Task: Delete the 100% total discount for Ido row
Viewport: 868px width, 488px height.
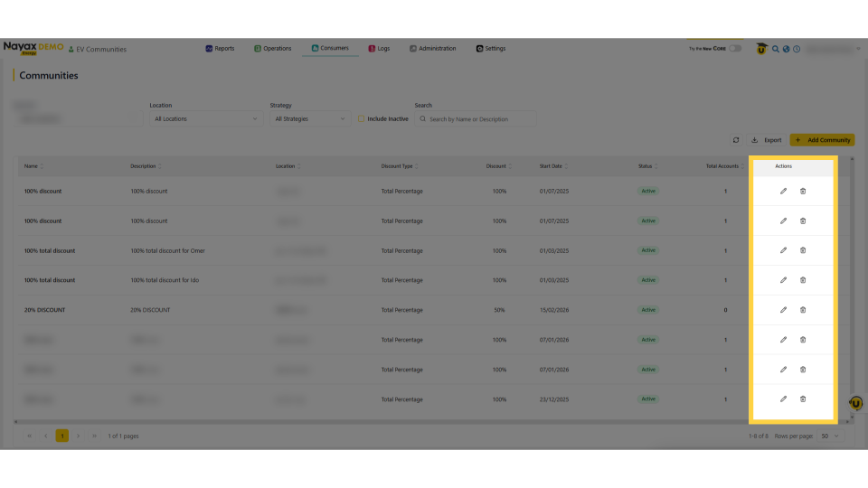Action: coord(803,280)
